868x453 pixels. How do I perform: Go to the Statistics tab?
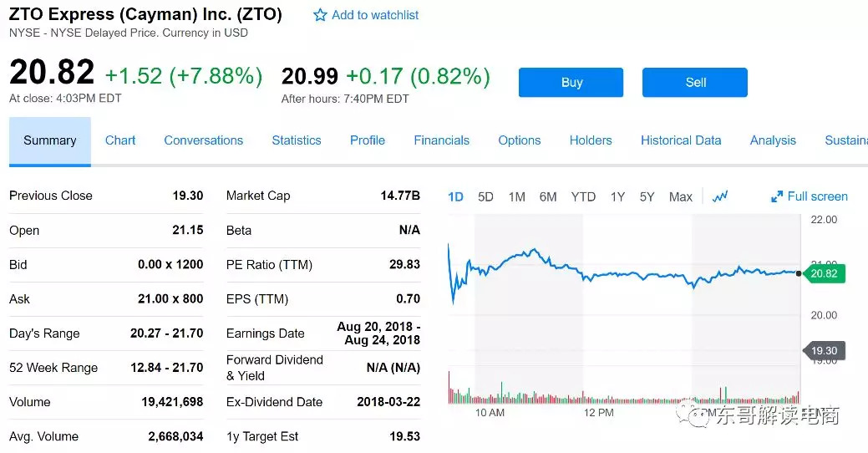coord(297,140)
